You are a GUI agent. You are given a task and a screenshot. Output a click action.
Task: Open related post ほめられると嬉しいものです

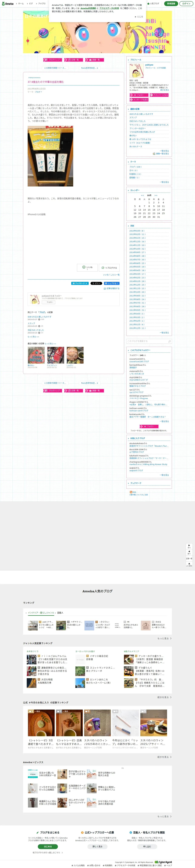pos(39,317)
